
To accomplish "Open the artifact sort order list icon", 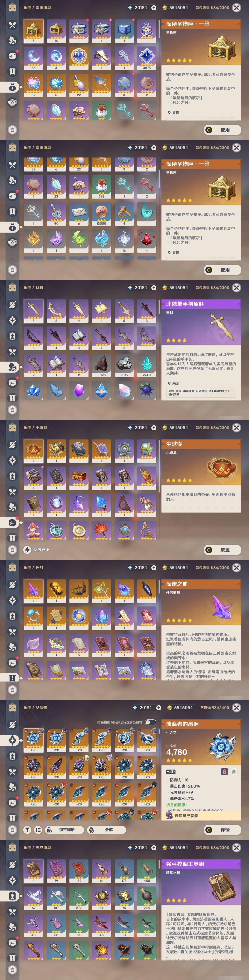I will pyautogui.click(x=38, y=830).
